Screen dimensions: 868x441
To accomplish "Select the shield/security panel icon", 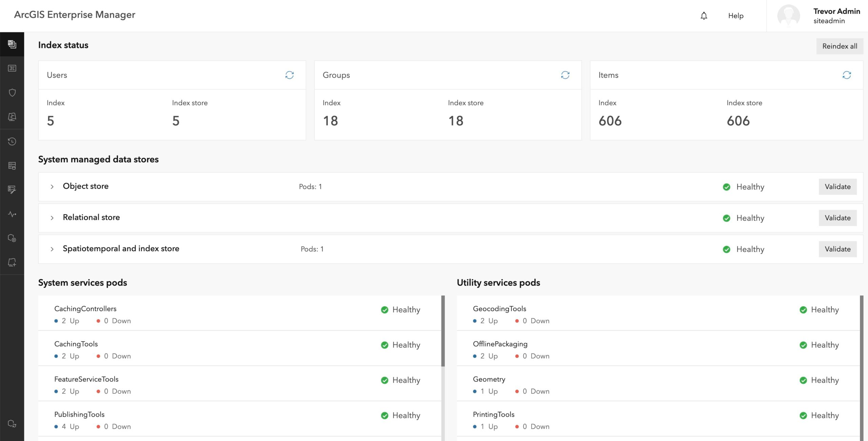I will coord(12,92).
